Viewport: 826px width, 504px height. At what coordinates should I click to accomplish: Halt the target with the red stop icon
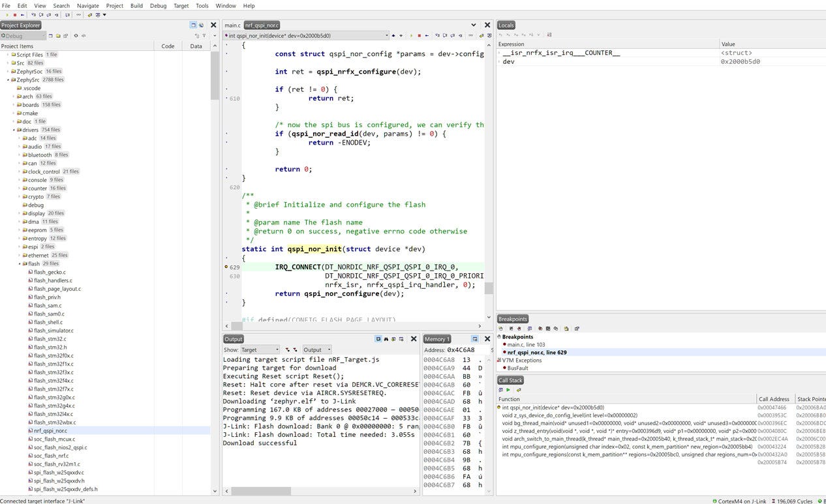[420, 36]
